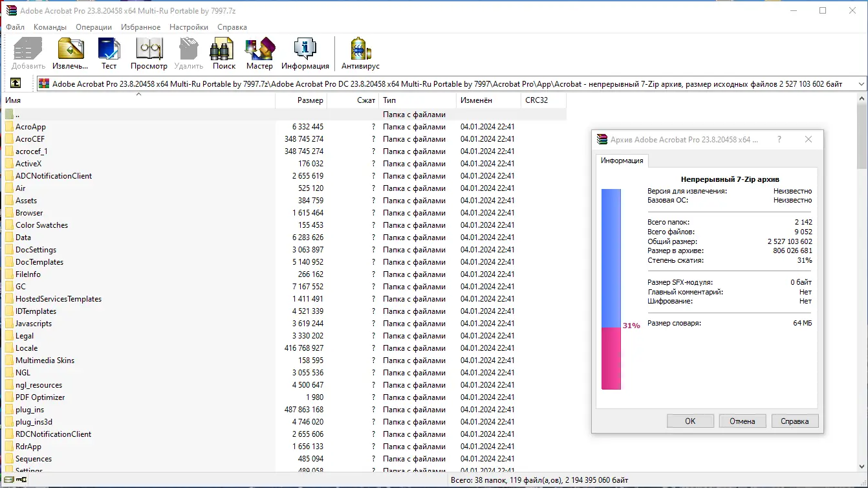Screen dimensions: 868x488
Task: Select the IDTemplates folder row
Action: [285, 311]
